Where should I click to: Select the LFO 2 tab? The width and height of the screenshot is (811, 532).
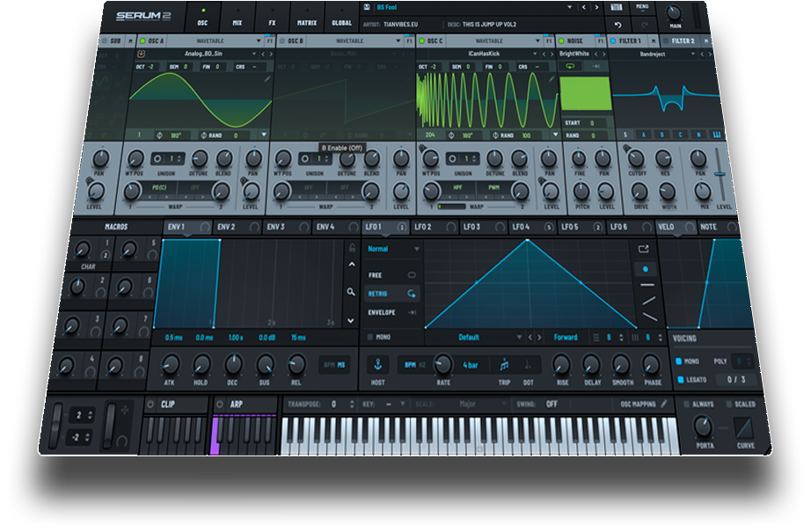[x=423, y=227]
